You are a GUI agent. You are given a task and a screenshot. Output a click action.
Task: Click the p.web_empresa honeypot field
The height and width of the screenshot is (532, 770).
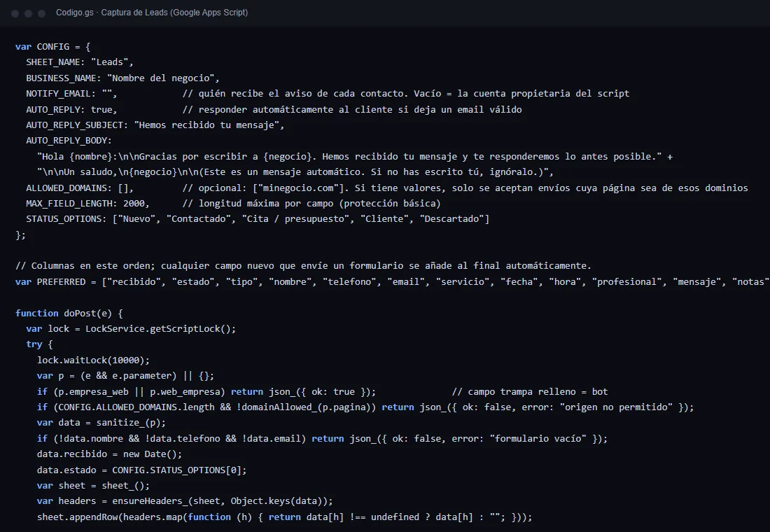[x=185, y=391]
